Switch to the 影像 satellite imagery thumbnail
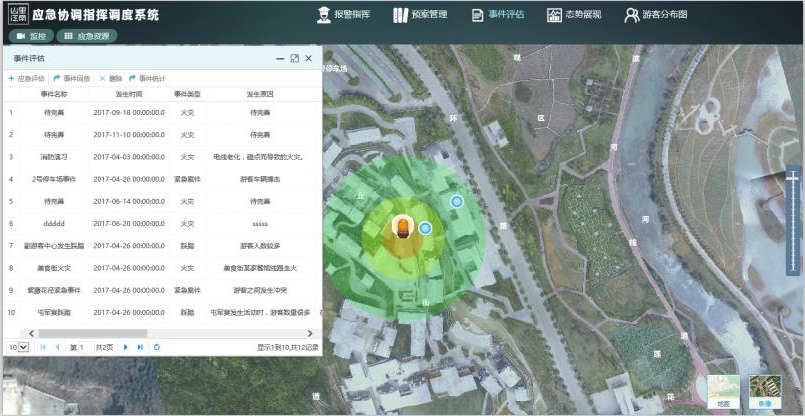 point(765,392)
